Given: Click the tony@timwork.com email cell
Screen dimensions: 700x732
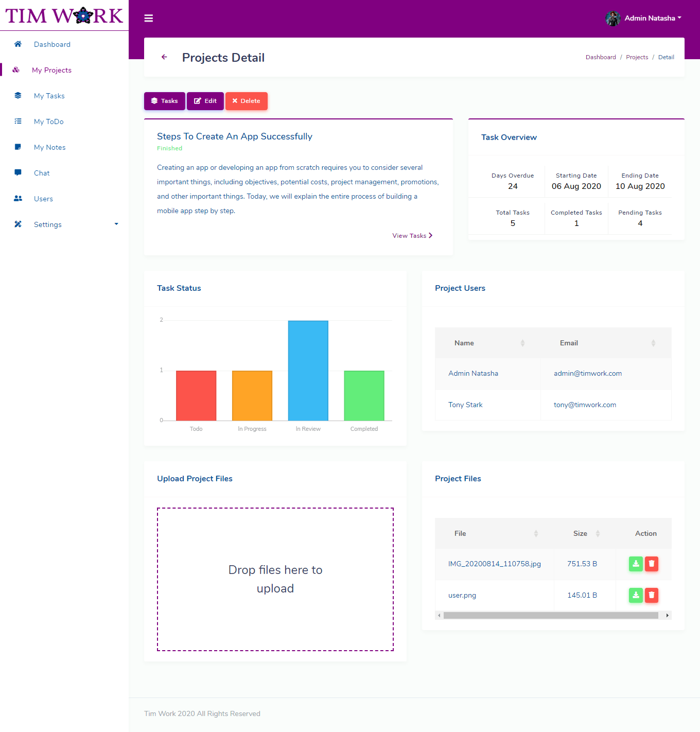Looking at the screenshot, I should tap(606, 405).
